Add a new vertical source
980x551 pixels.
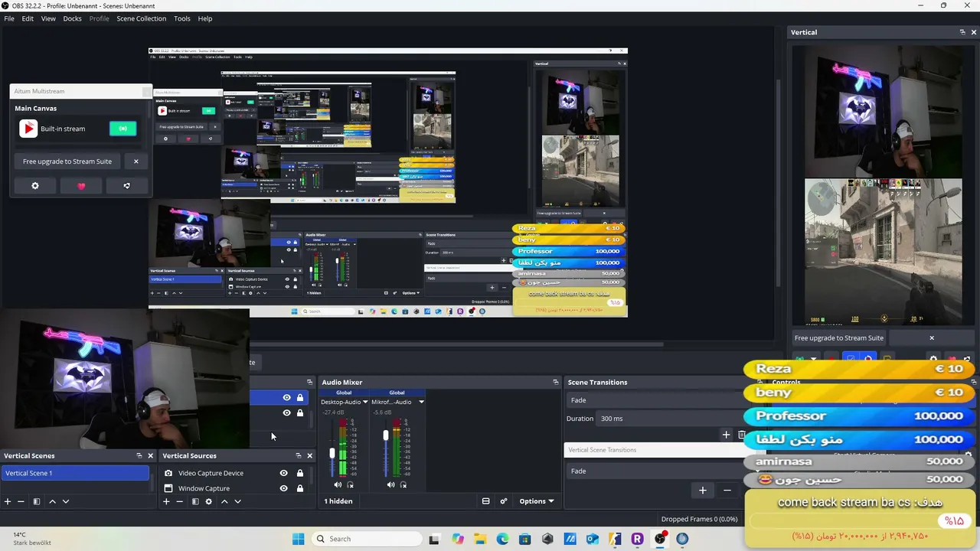166,501
